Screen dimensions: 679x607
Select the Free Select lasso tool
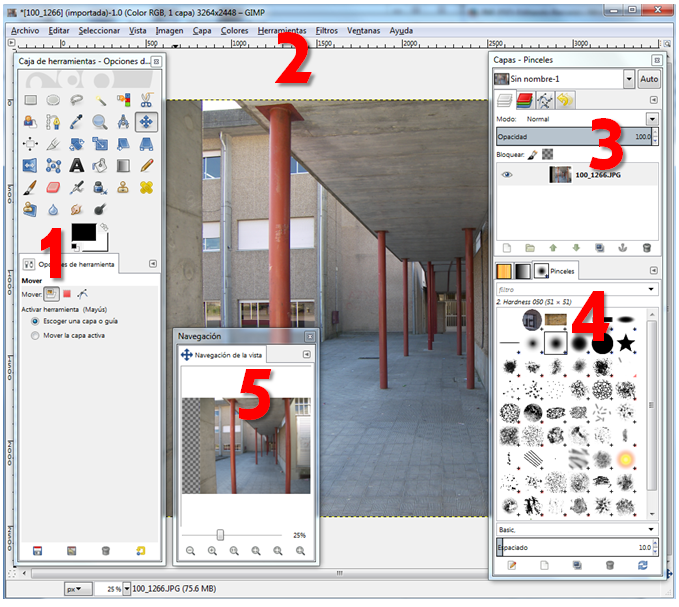[77, 100]
